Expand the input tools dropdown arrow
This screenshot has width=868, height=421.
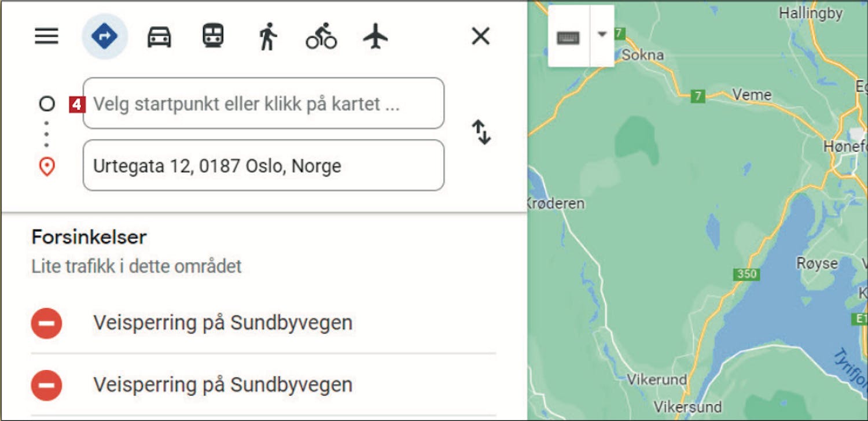click(602, 35)
